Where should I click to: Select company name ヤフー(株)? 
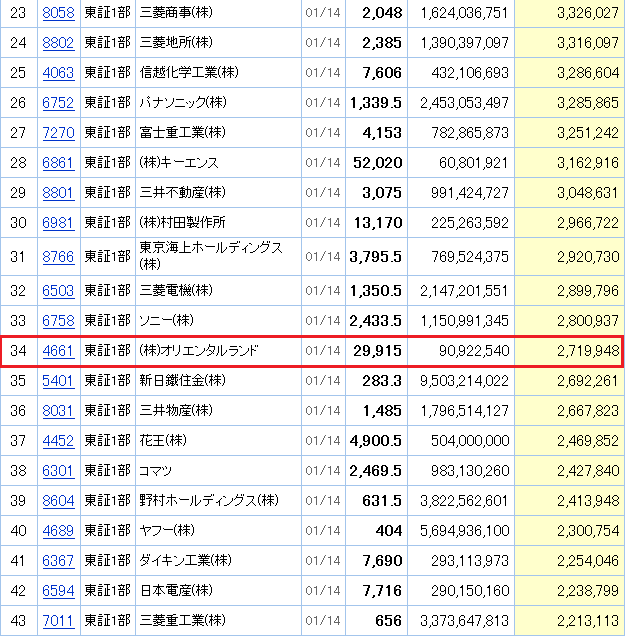tap(167, 531)
